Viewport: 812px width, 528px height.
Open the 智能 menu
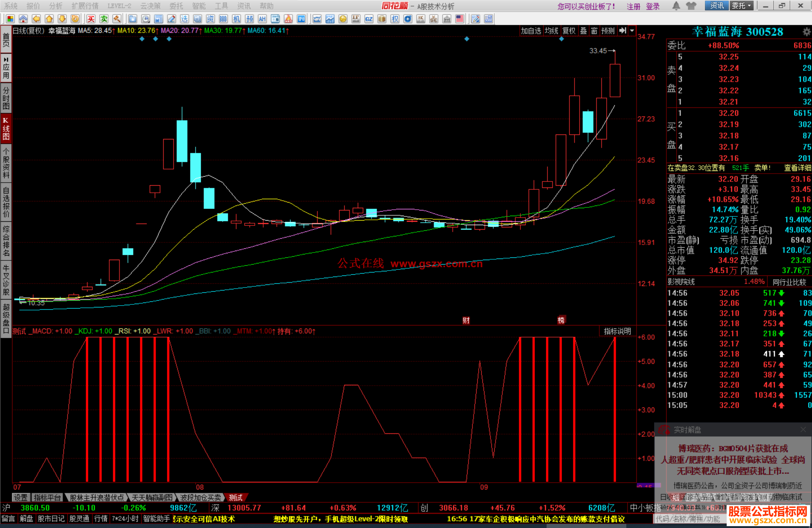tap(199, 6)
